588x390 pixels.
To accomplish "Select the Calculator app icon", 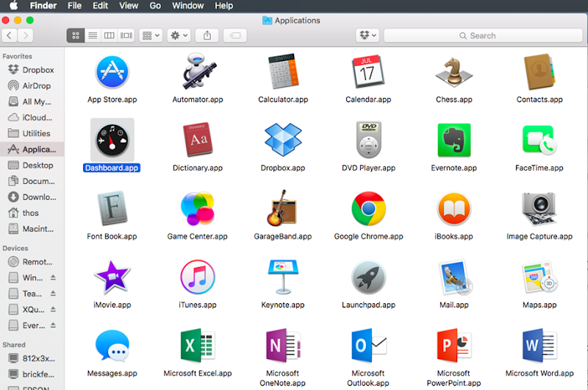I will tap(283, 71).
